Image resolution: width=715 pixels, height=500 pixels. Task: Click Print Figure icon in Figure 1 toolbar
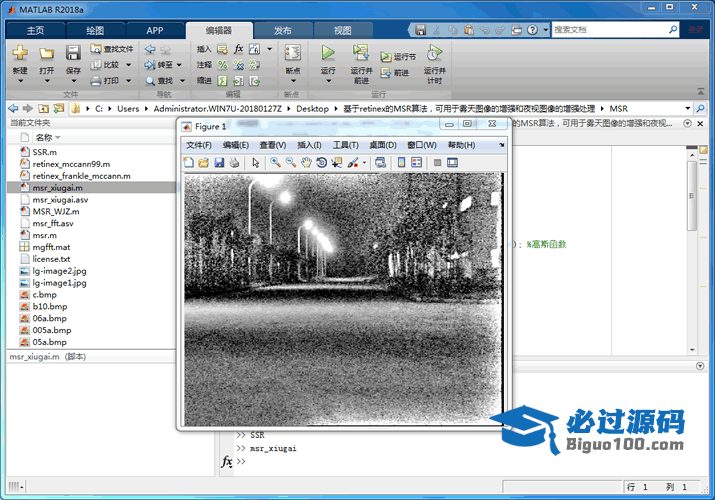click(234, 162)
